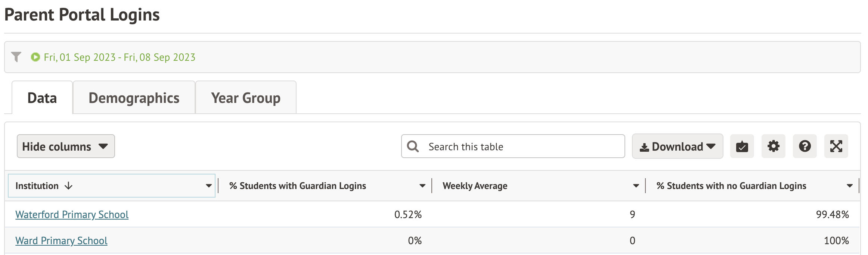This screenshot has height=255, width=868.
Task: Open Waterford Primary School link
Action: point(72,215)
